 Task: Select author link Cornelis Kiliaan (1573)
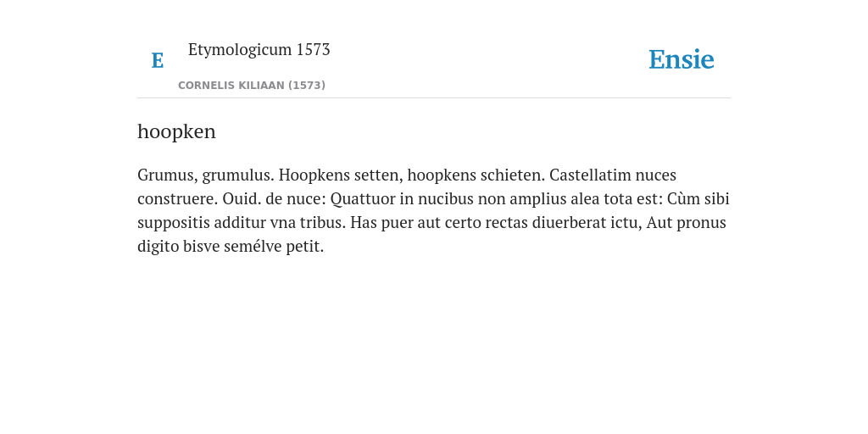click(x=252, y=86)
